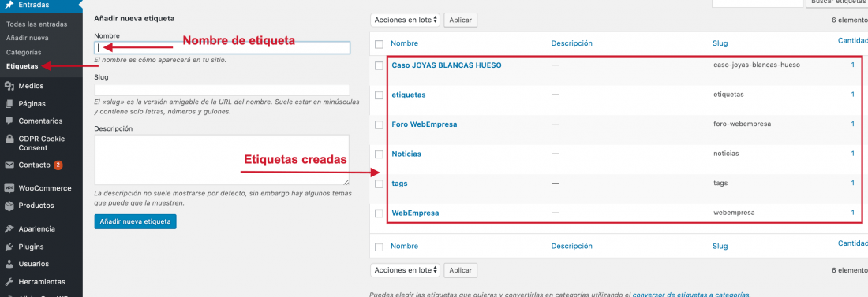The height and width of the screenshot is (297, 868).
Task: Click the Productos box icon
Action: coord(9,205)
